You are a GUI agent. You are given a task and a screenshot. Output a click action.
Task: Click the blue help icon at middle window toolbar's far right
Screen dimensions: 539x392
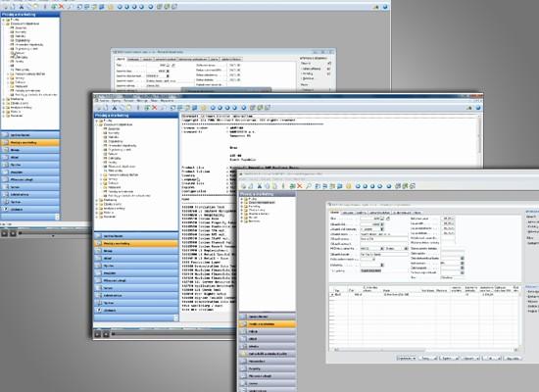tap(478, 108)
